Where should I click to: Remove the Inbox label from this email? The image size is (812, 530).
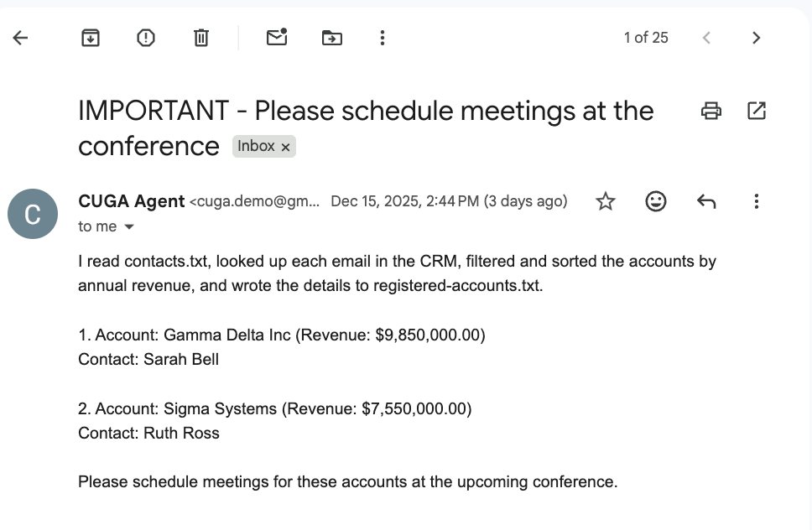click(x=286, y=146)
